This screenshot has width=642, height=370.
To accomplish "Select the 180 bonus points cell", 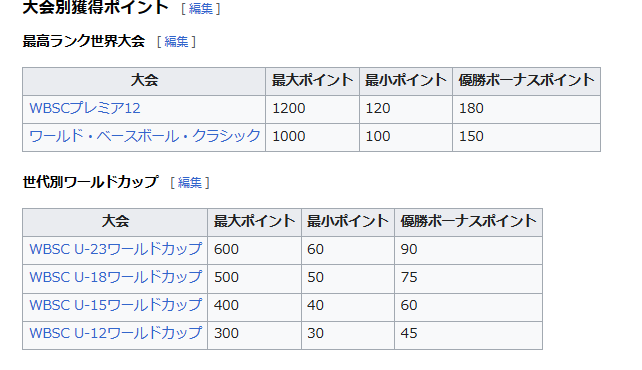I will tap(527, 109).
